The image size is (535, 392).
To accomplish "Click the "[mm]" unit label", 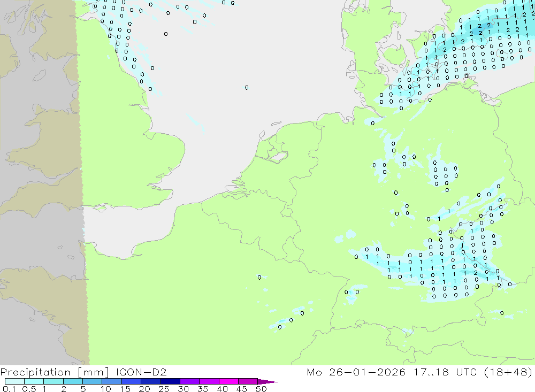I will (94, 372).
